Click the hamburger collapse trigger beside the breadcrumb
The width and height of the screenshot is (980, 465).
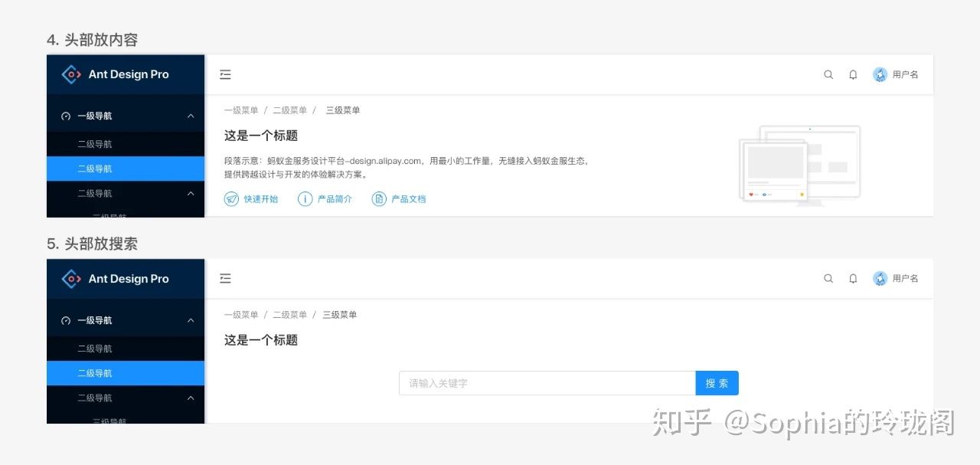225,74
